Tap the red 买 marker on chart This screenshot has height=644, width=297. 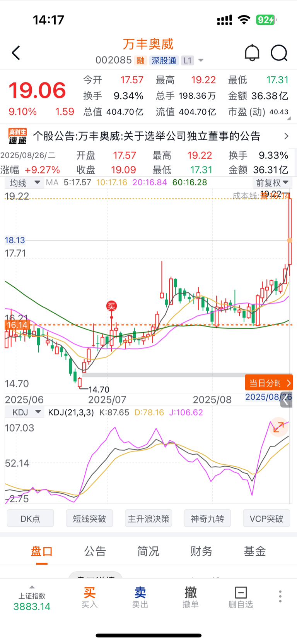coord(111,306)
